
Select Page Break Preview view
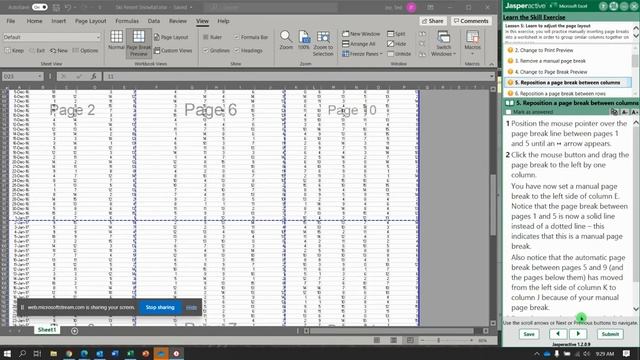138,43
